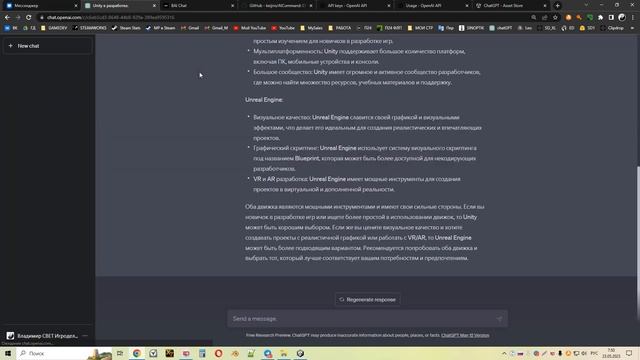The height and width of the screenshot is (360, 640).
Task: Switch to the Messenger browser tab
Action: coord(41,6)
